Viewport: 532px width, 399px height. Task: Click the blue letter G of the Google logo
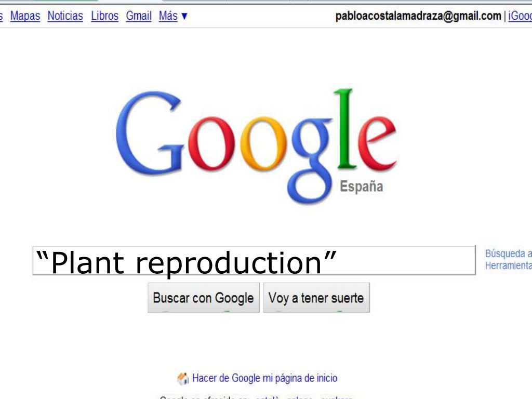coord(149,132)
